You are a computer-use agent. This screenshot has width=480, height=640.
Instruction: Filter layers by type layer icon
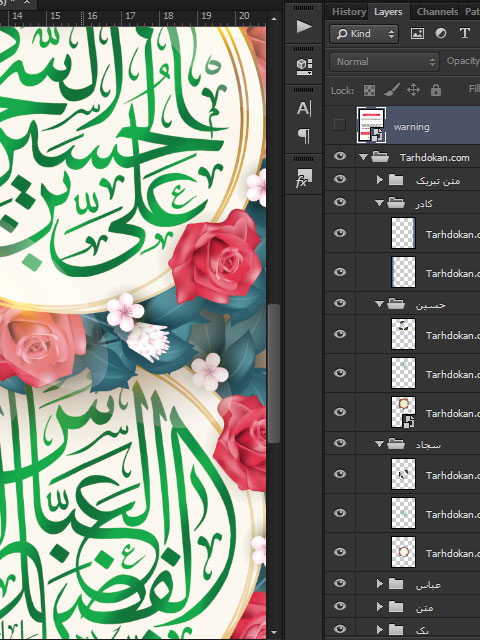point(464,33)
